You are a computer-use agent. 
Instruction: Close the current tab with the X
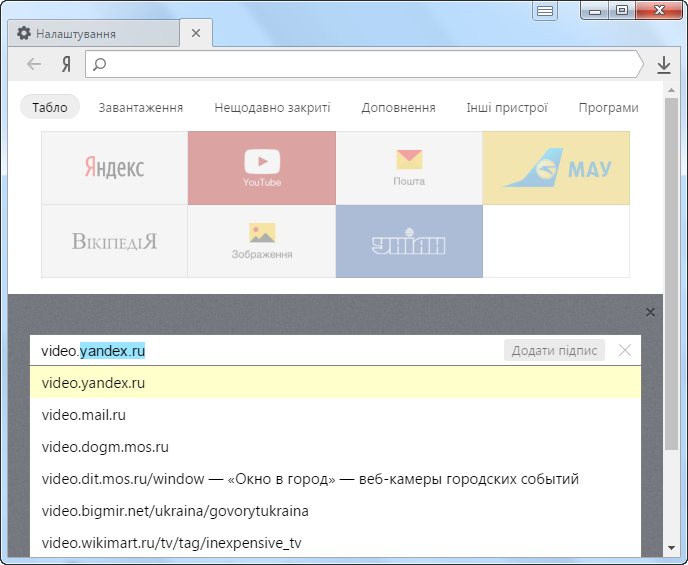coord(196,33)
